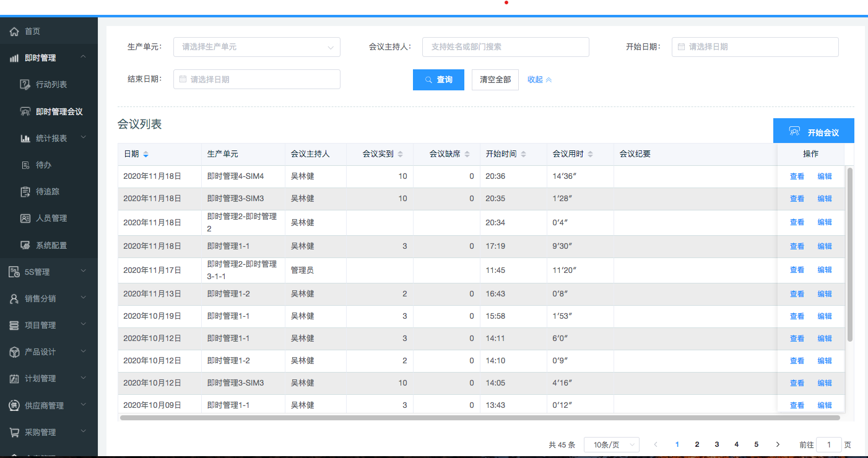Image resolution: width=868 pixels, height=458 pixels.
Task: Sort table by 日期 column arrows
Action: coord(145,154)
